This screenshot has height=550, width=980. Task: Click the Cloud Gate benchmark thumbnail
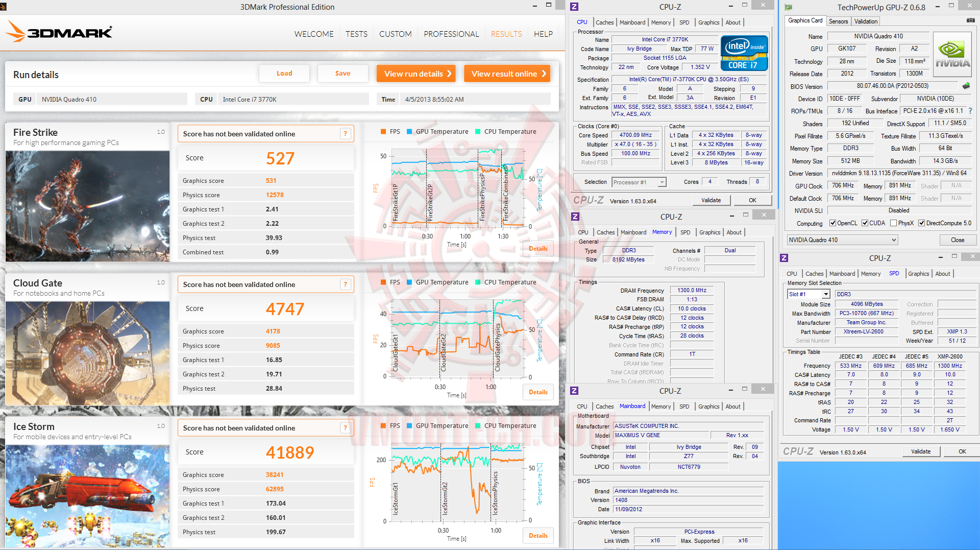(x=88, y=353)
